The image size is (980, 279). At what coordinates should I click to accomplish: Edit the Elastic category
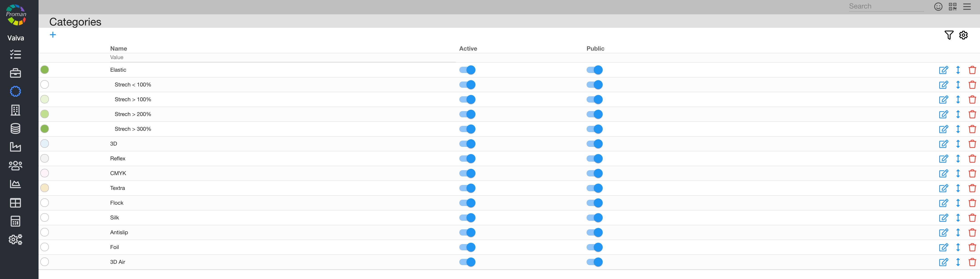[x=943, y=70]
